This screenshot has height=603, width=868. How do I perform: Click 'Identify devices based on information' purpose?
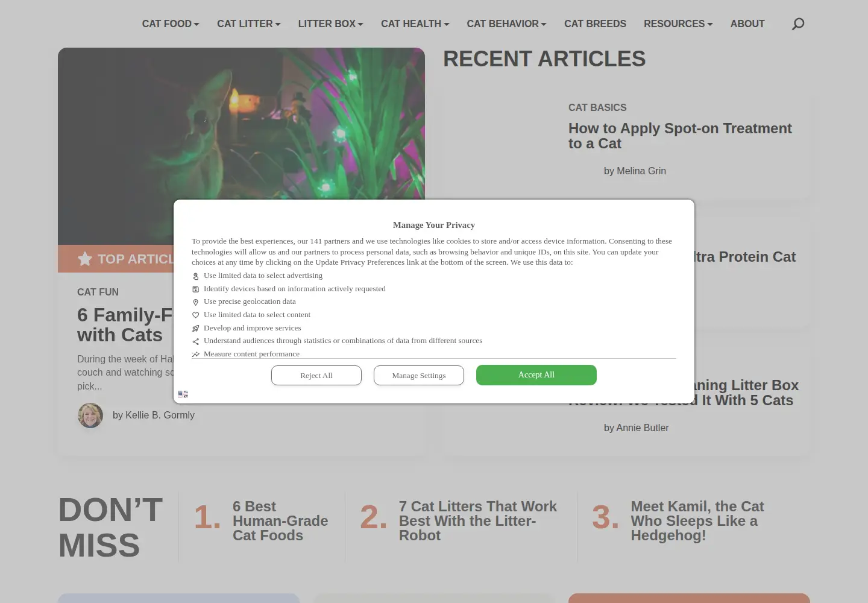point(294,289)
